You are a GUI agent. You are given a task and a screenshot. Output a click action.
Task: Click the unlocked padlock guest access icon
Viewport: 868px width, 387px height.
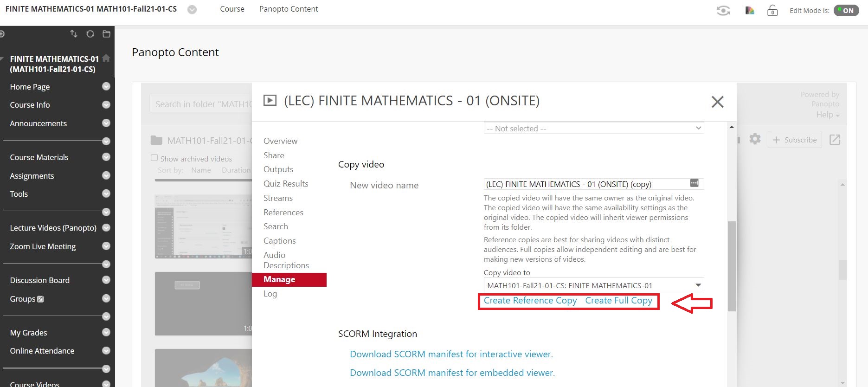coord(772,10)
